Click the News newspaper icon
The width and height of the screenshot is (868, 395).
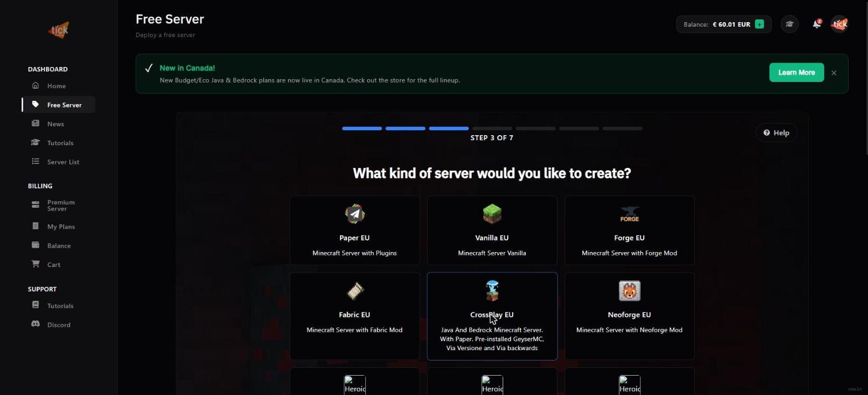coord(35,124)
